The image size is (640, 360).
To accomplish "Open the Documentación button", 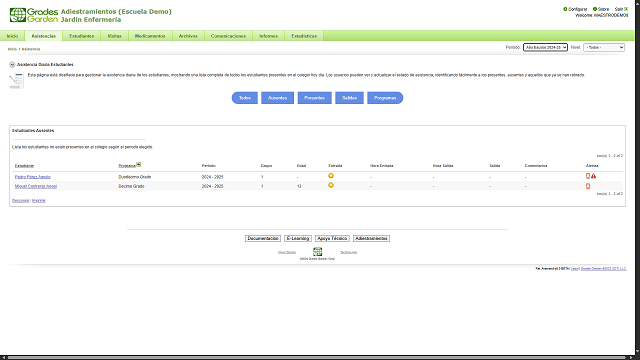I will click(x=263, y=238).
